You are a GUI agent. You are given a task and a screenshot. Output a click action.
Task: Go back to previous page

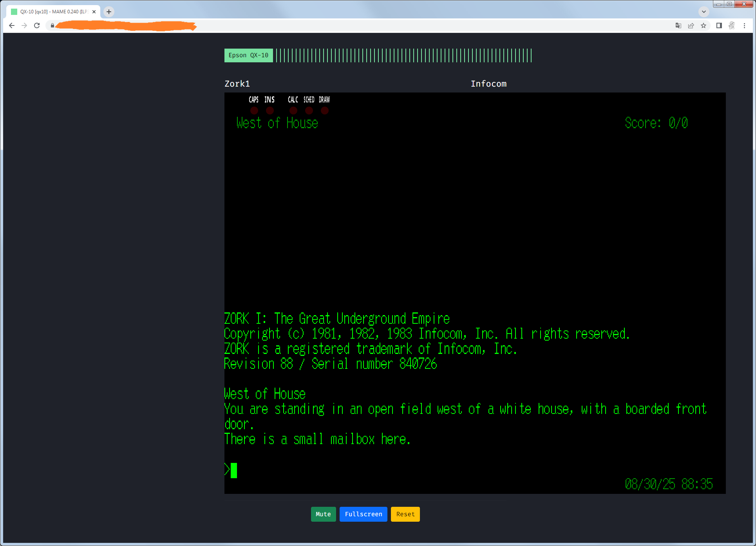pos(12,25)
